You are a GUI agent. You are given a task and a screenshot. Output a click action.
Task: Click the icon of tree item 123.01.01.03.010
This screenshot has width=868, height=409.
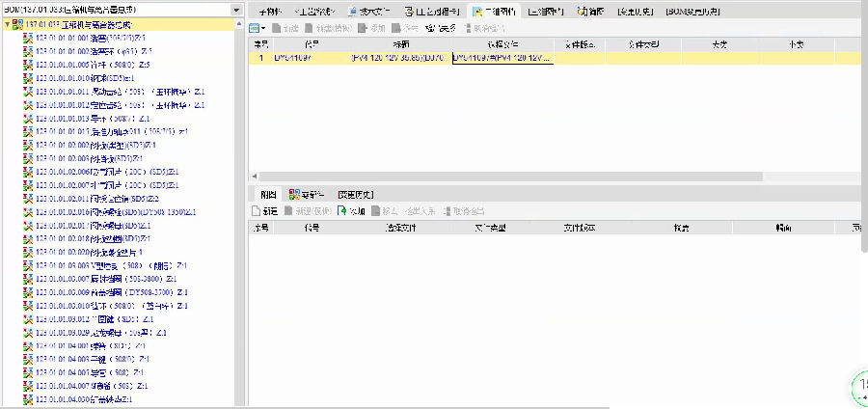28,306
